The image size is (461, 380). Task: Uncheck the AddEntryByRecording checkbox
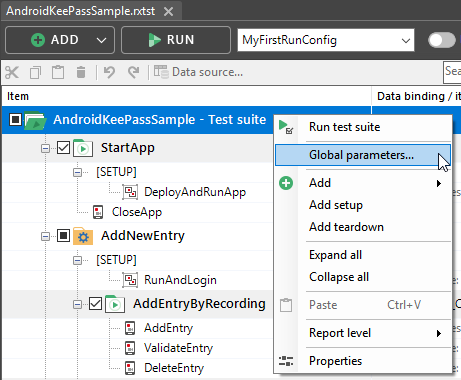[x=95, y=304]
